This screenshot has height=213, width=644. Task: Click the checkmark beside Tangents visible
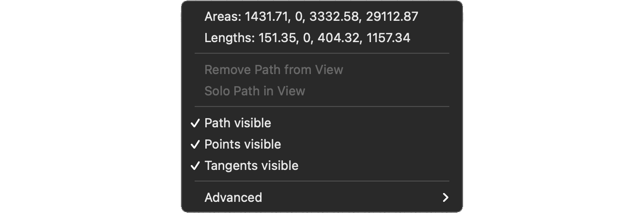[x=195, y=166]
